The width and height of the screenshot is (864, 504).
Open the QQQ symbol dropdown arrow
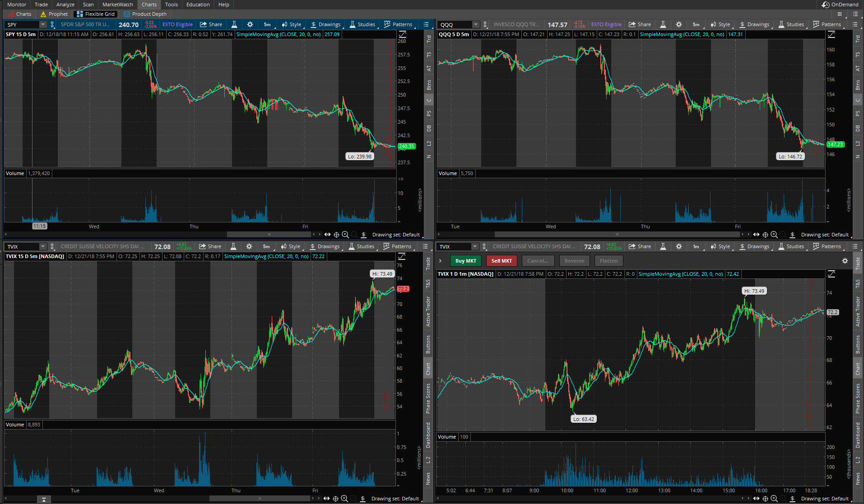coord(476,25)
